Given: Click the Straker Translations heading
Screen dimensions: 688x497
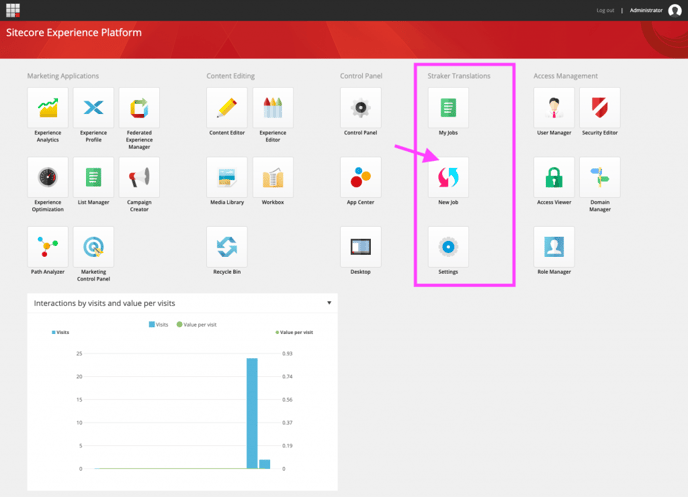Looking at the screenshot, I should 459,76.
